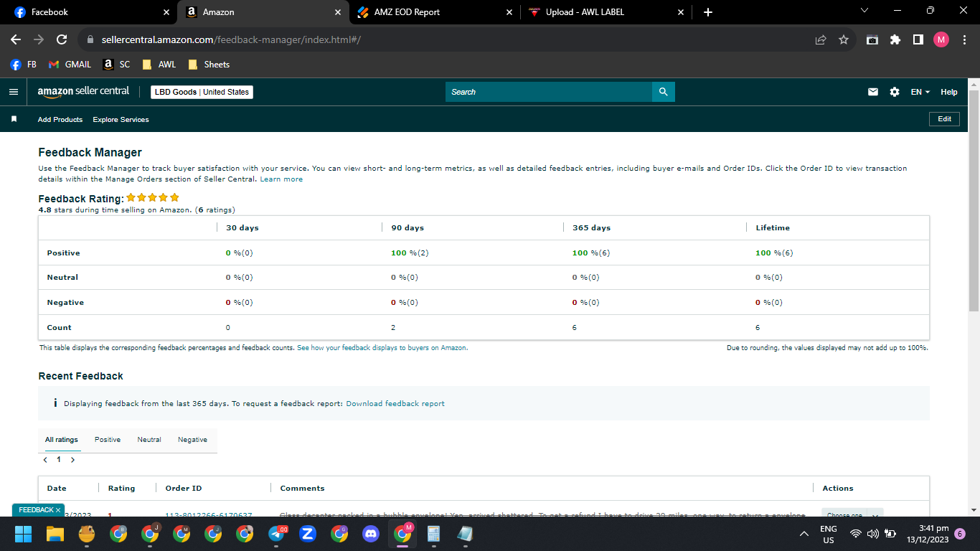
Task: Open Discord from the taskbar
Action: (371, 534)
